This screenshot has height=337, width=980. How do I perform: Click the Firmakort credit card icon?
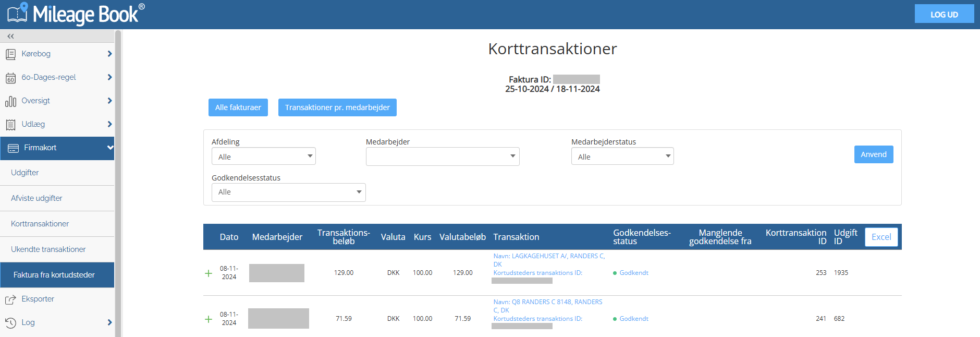14,148
